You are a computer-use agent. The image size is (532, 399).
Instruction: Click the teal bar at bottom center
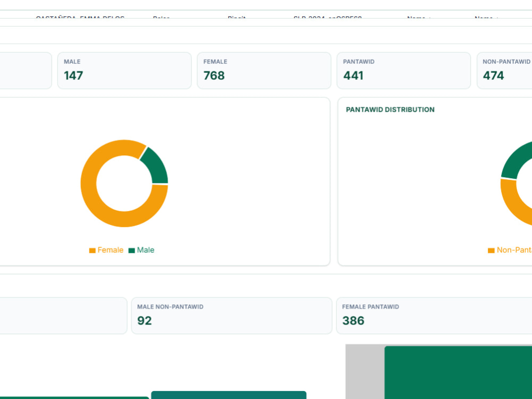pos(229,395)
